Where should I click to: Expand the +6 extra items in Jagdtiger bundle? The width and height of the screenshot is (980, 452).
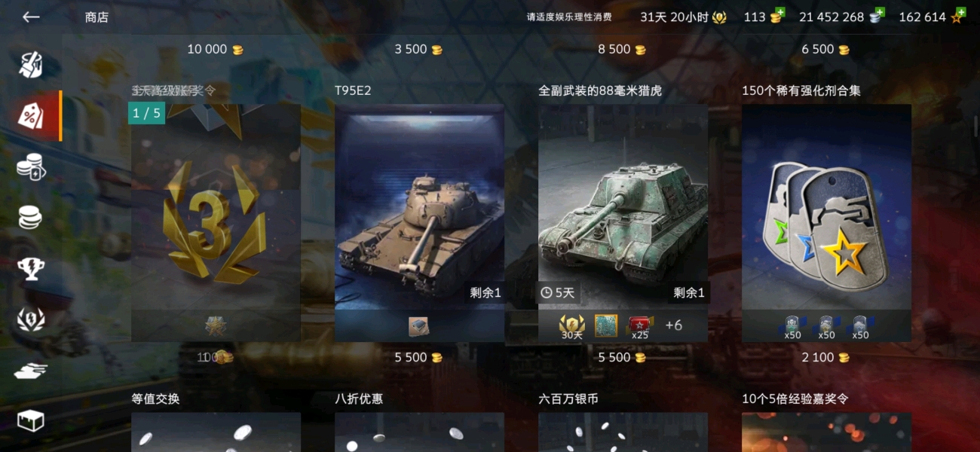pos(673,325)
